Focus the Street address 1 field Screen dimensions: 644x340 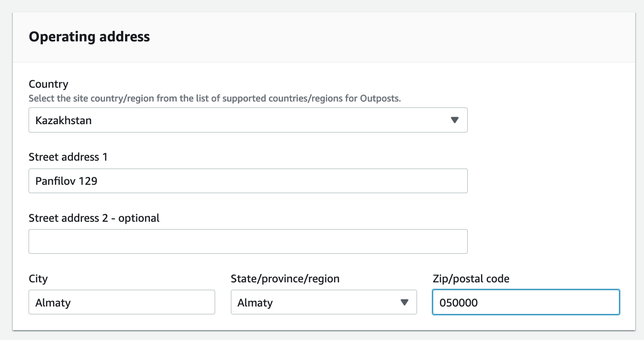point(248,181)
